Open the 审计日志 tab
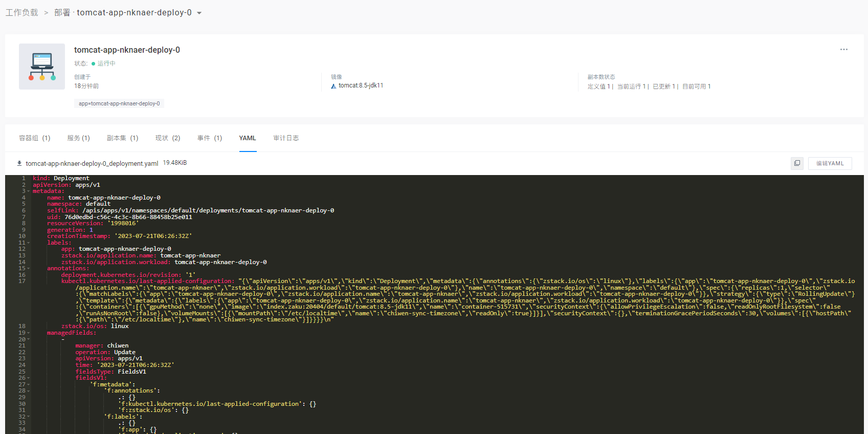The width and height of the screenshot is (868, 434). coord(286,138)
